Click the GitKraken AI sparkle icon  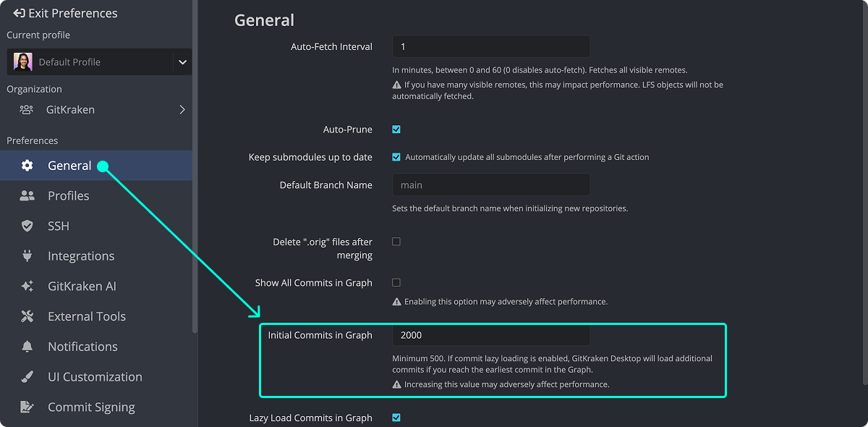pyautogui.click(x=27, y=286)
